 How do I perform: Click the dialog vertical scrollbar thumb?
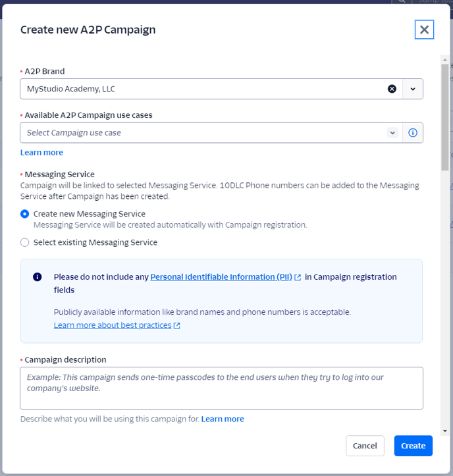tap(445, 117)
